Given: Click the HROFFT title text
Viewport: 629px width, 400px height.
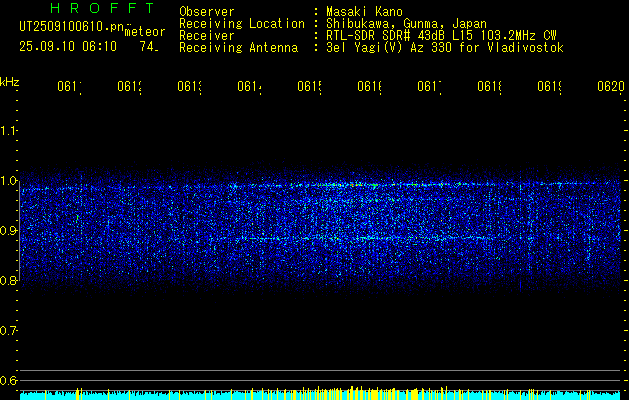Looking at the screenshot, I should pos(103,8).
